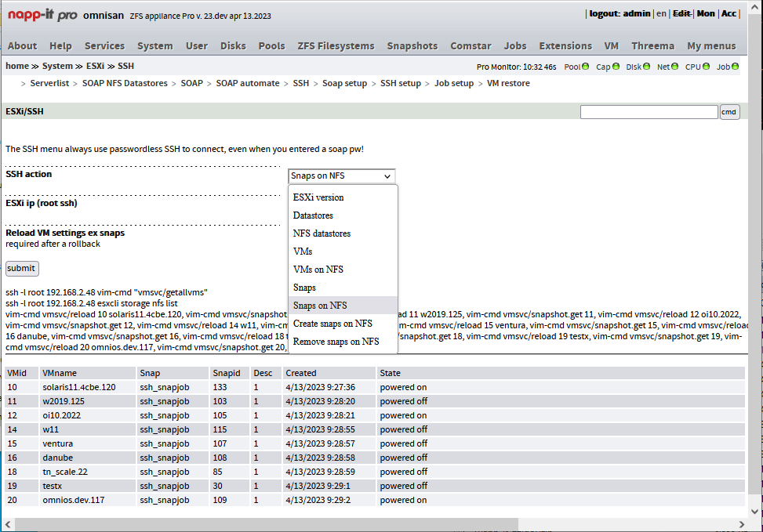Toggle the Edit mode switch
This screenshot has width=763, height=532.
click(x=681, y=14)
